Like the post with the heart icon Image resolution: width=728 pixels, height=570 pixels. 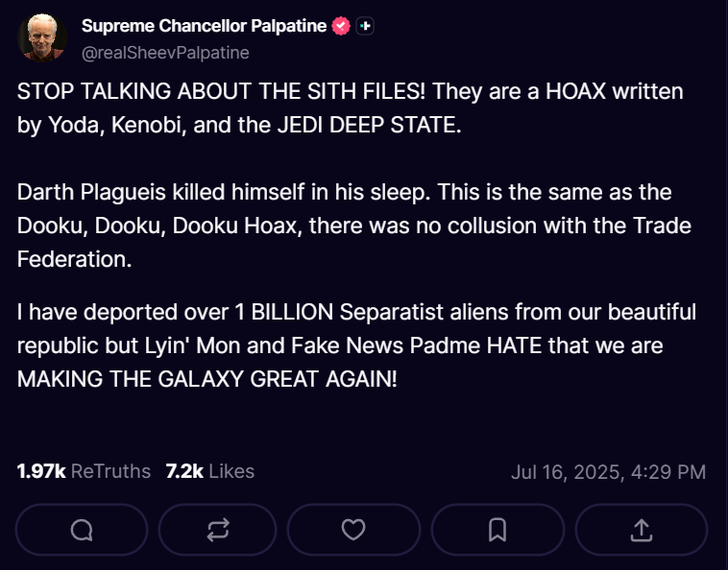click(353, 530)
